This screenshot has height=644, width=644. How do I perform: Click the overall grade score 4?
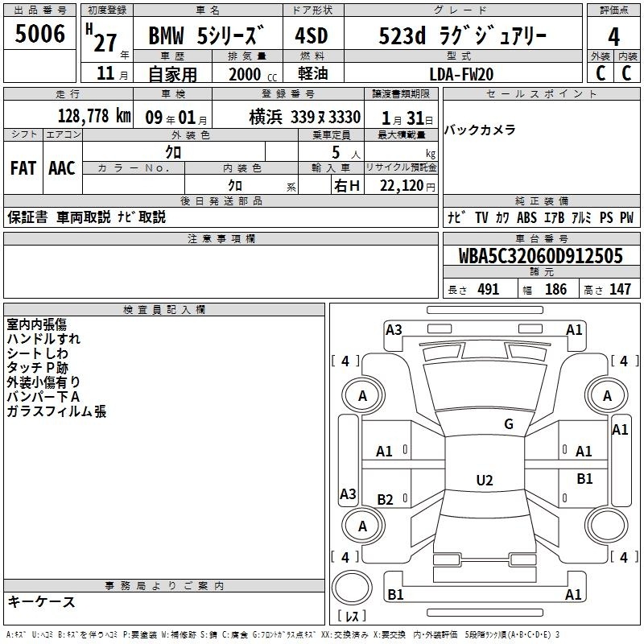[x=613, y=35]
